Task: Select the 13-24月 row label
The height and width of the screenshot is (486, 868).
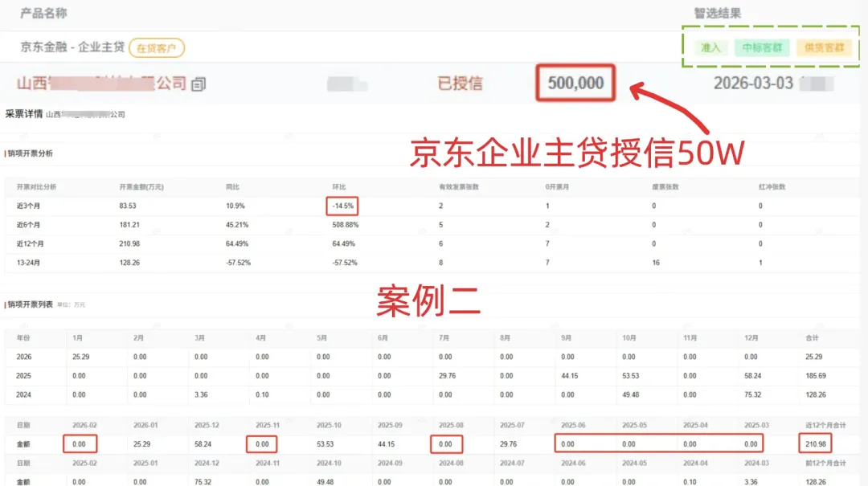Action: coord(28,263)
